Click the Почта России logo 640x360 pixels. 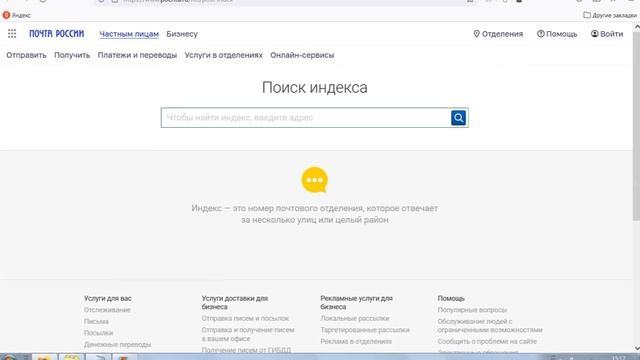56,34
